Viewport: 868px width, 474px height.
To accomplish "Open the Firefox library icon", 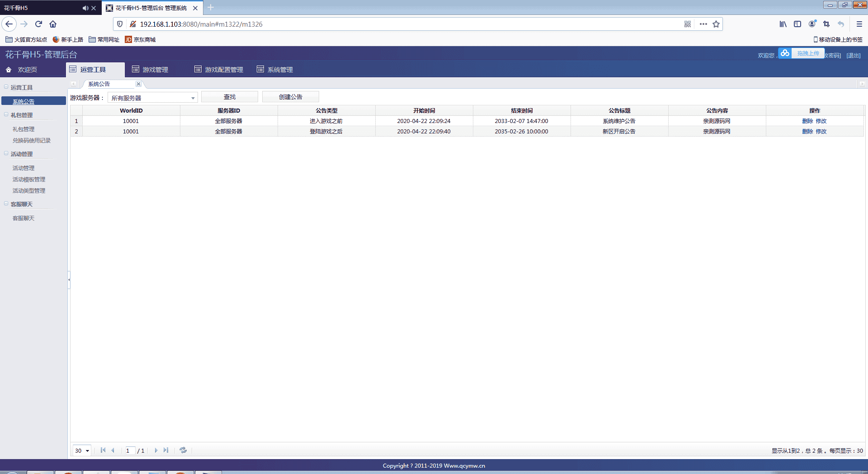I will (x=783, y=24).
